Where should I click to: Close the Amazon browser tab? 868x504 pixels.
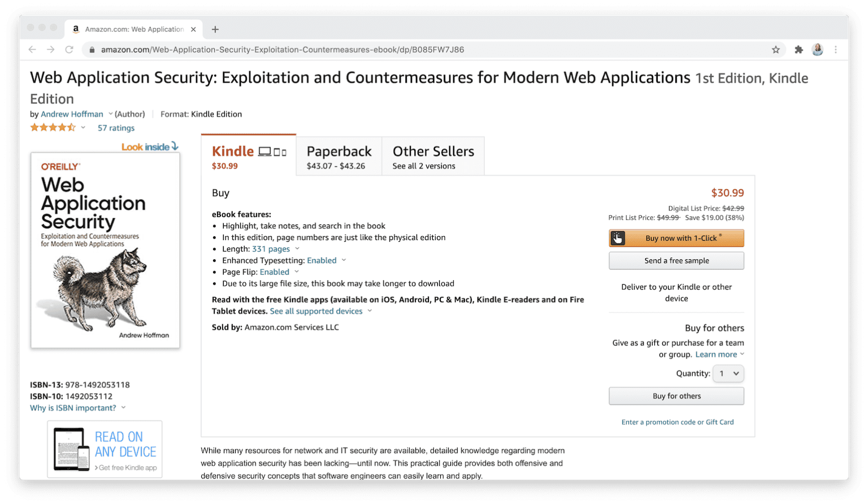coord(193,29)
